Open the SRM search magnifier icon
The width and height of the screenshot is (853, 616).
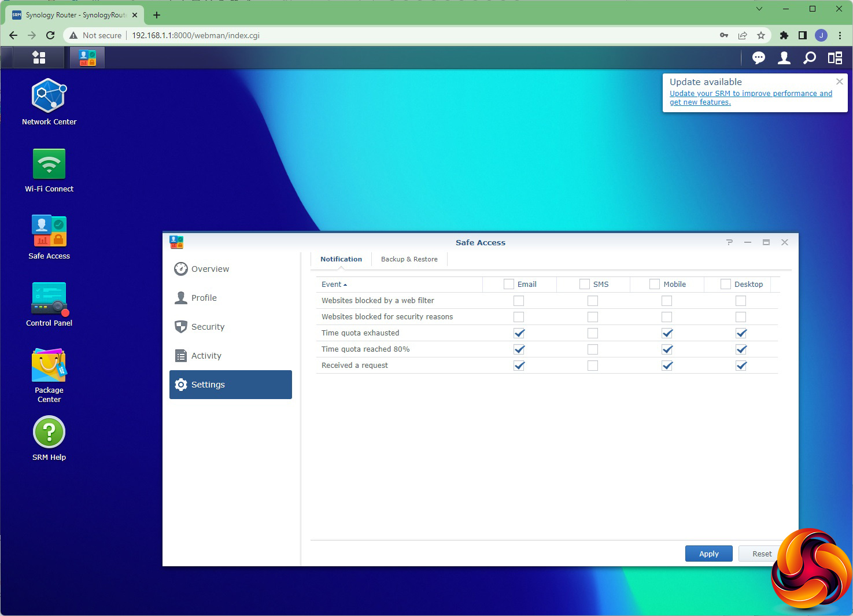[x=810, y=58]
